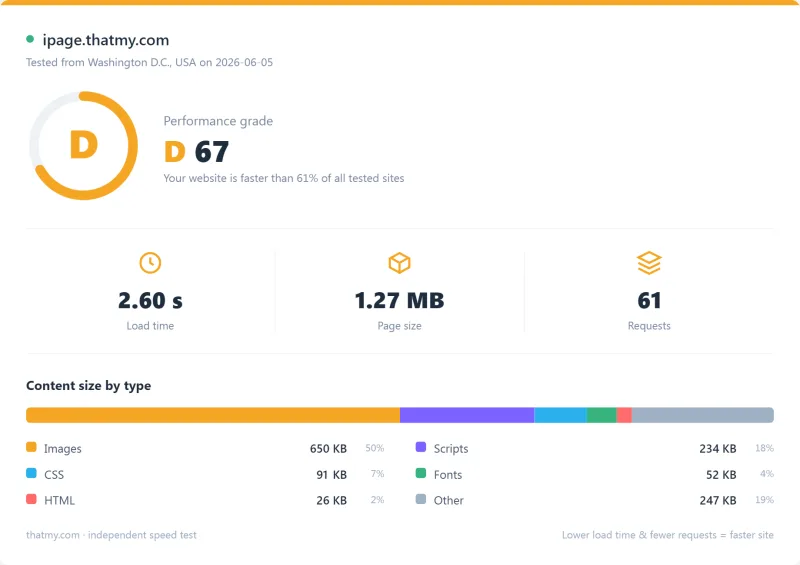Click the stacked layers icon above Requests

649,263
